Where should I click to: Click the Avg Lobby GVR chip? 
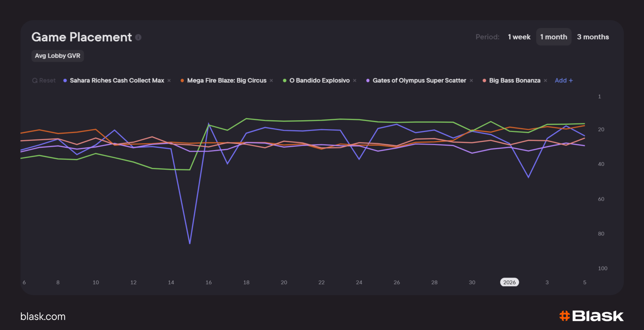[x=58, y=56]
